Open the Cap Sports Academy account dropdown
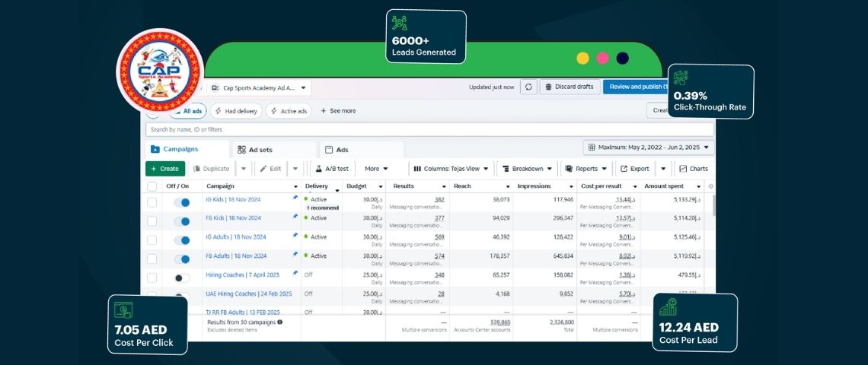 [x=258, y=88]
